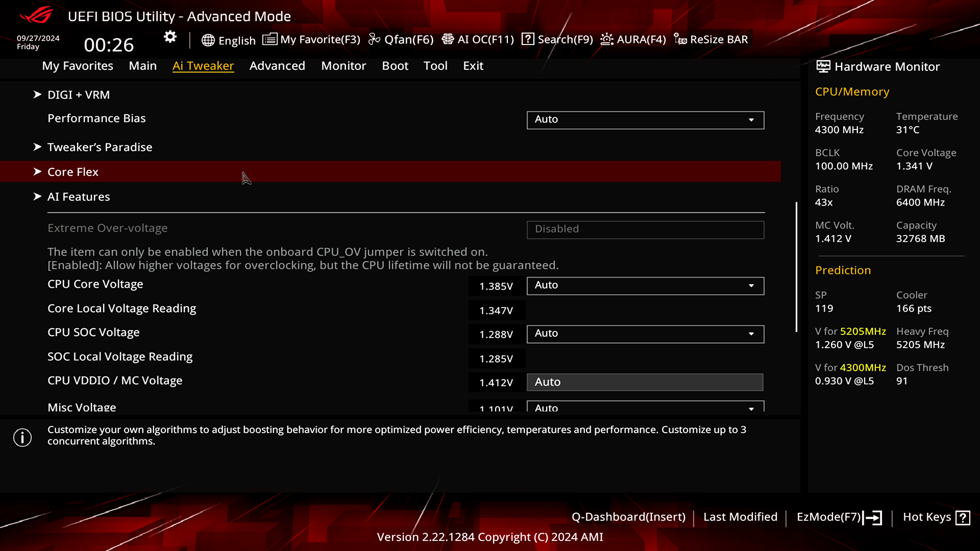Expand the AI Features section
Screen dimensions: 980x551
[x=79, y=196]
